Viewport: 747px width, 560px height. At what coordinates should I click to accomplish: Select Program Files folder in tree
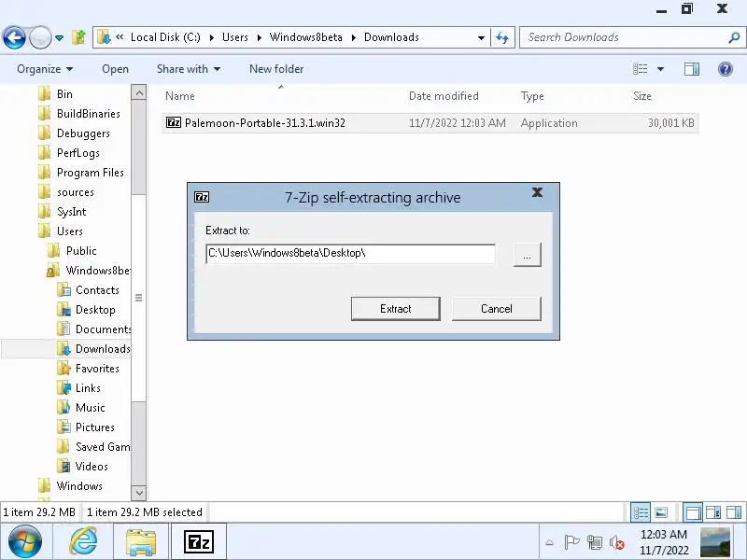pos(90,172)
